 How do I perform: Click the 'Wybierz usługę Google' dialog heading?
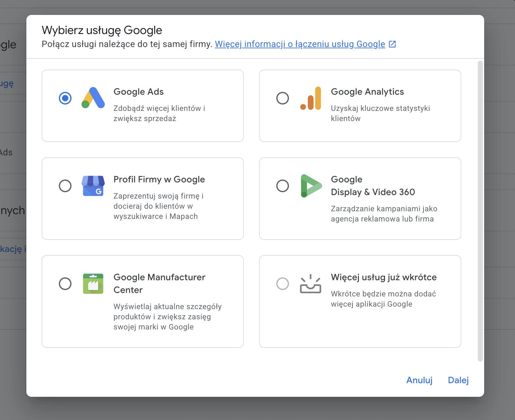102,30
